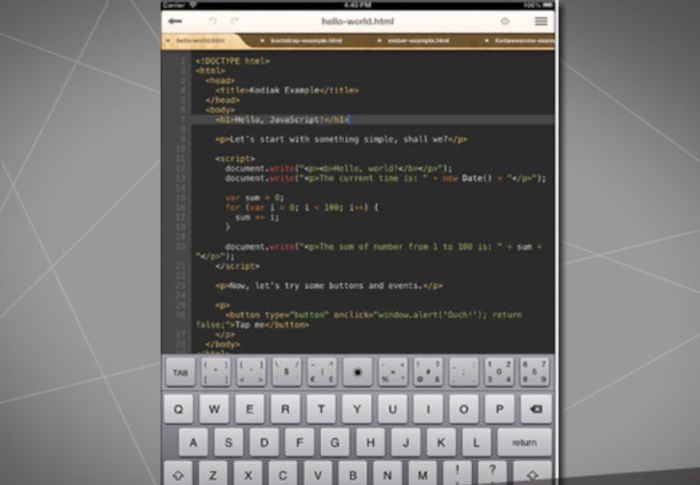This screenshot has height=485, width=700.
Task: Tap the Y key
Action: [x=357, y=409]
